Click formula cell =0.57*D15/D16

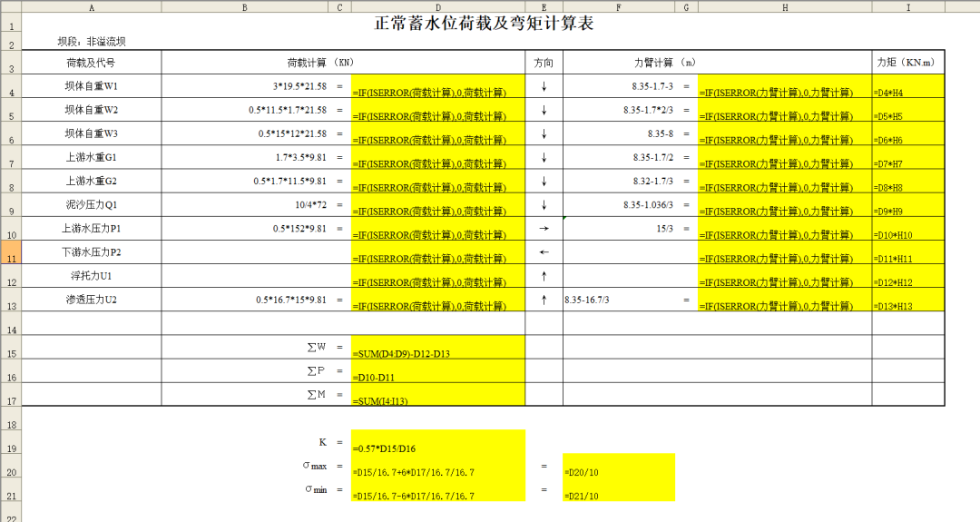pos(438,442)
